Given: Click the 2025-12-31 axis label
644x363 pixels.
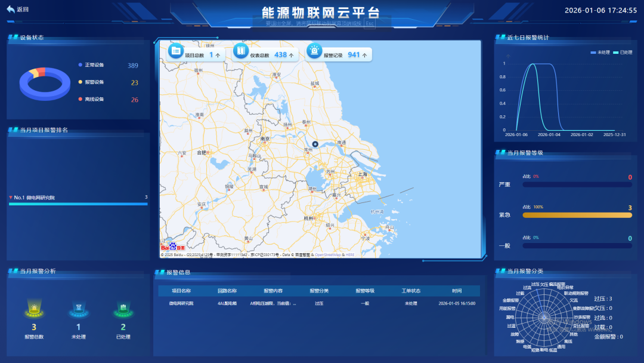Looking at the screenshot, I should coord(614,135).
